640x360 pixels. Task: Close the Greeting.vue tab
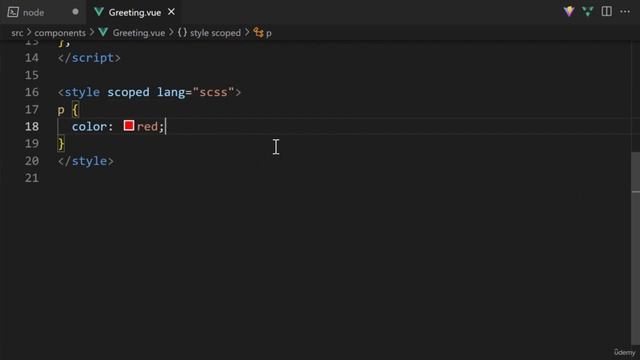click(171, 12)
